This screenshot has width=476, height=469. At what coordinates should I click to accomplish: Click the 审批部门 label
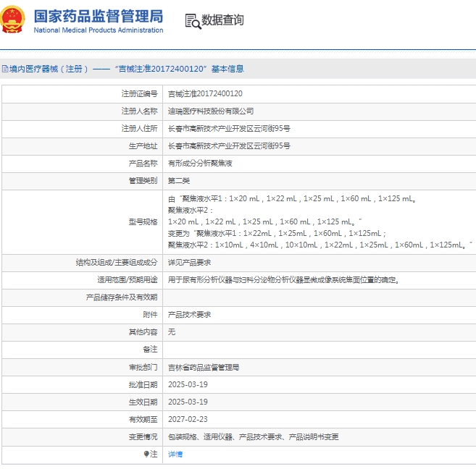tap(143, 368)
